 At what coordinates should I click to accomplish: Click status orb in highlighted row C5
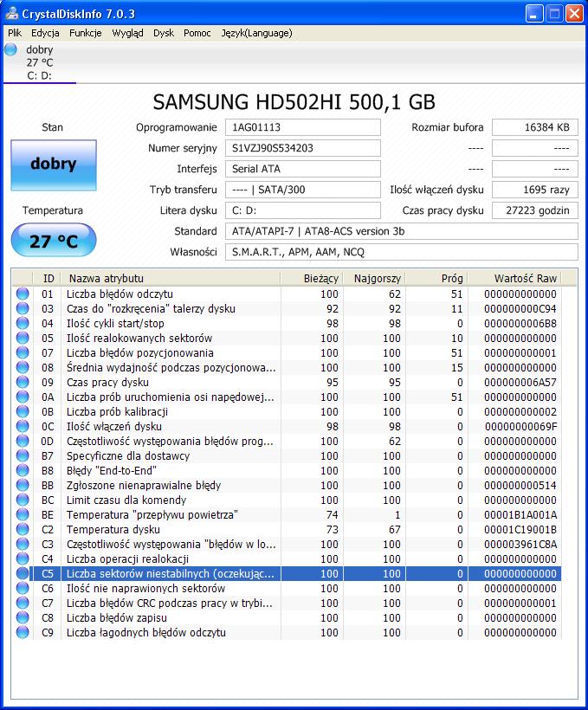pyautogui.click(x=23, y=573)
